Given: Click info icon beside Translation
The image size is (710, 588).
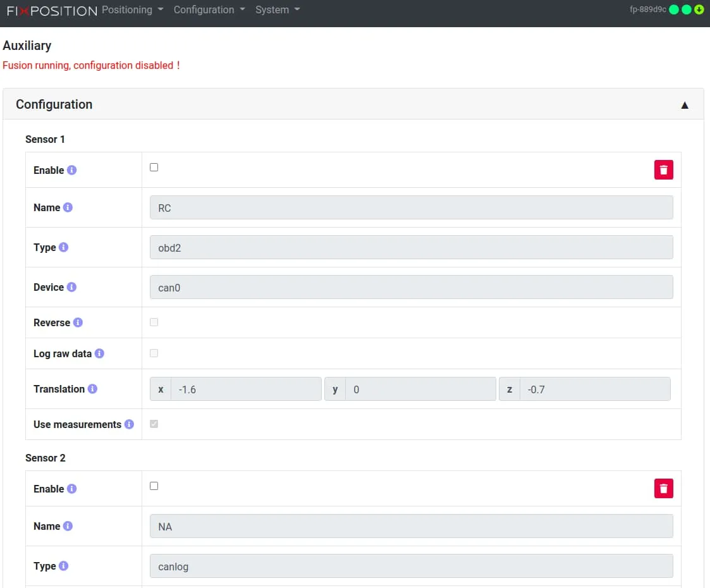Looking at the screenshot, I should (92, 389).
